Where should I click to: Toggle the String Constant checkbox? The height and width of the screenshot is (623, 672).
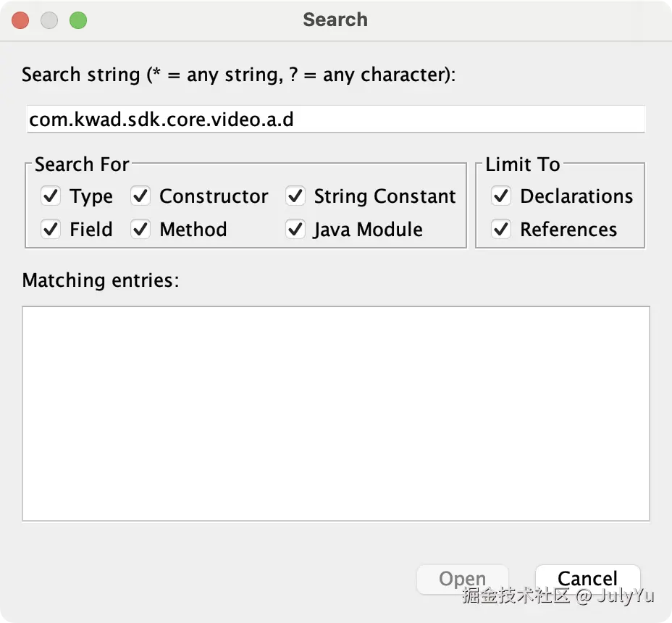click(x=295, y=196)
